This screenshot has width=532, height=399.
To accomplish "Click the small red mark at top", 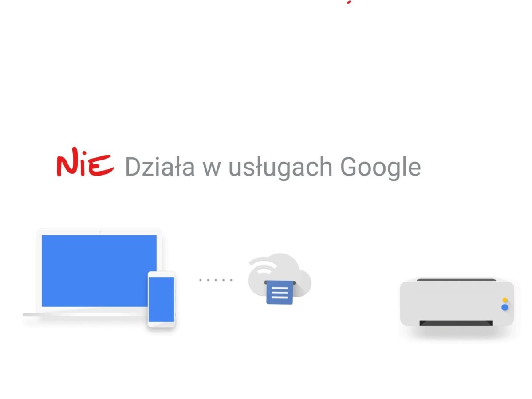I will coord(349,2).
